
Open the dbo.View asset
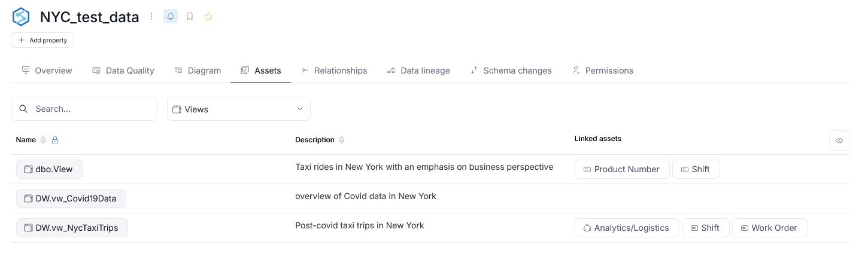pos(49,169)
